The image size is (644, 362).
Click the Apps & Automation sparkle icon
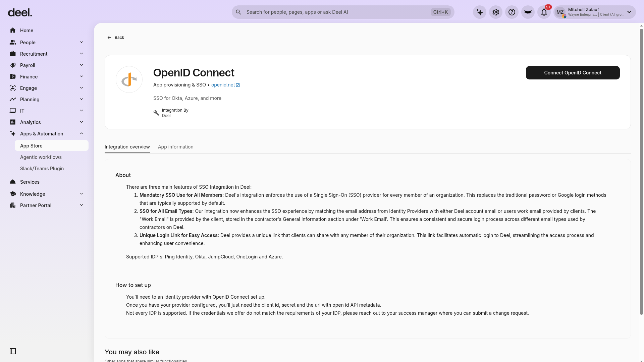click(x=13, y=134)
